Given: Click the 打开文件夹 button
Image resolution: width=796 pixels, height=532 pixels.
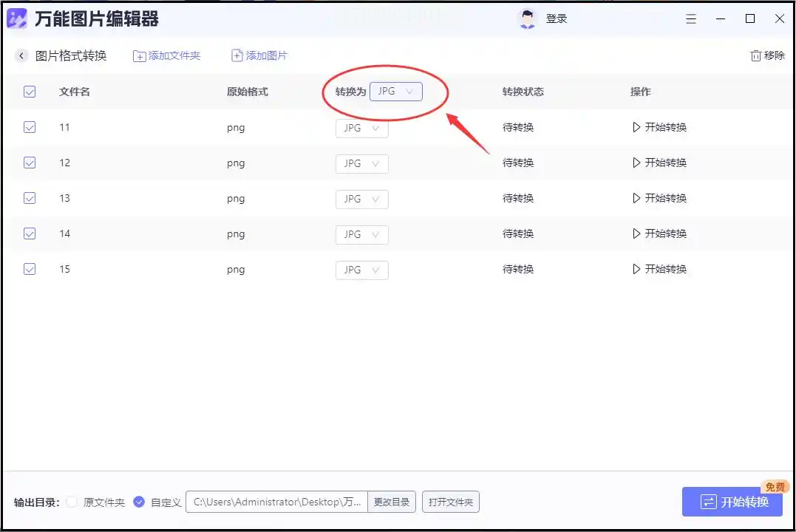Looking at the screenshot, I should pyautogui.click(x=451, y=502).
